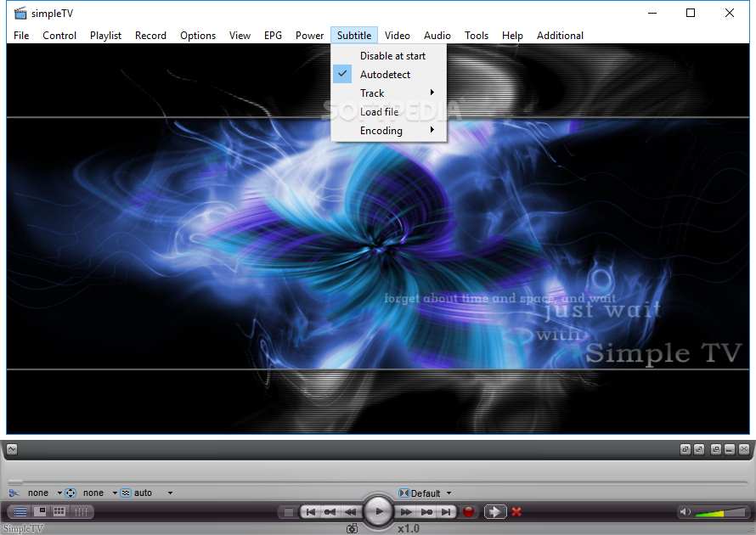This screenshot has height=535, width=756.
Task: Click the arrow play-address button
Action: [x=495, y=512]
